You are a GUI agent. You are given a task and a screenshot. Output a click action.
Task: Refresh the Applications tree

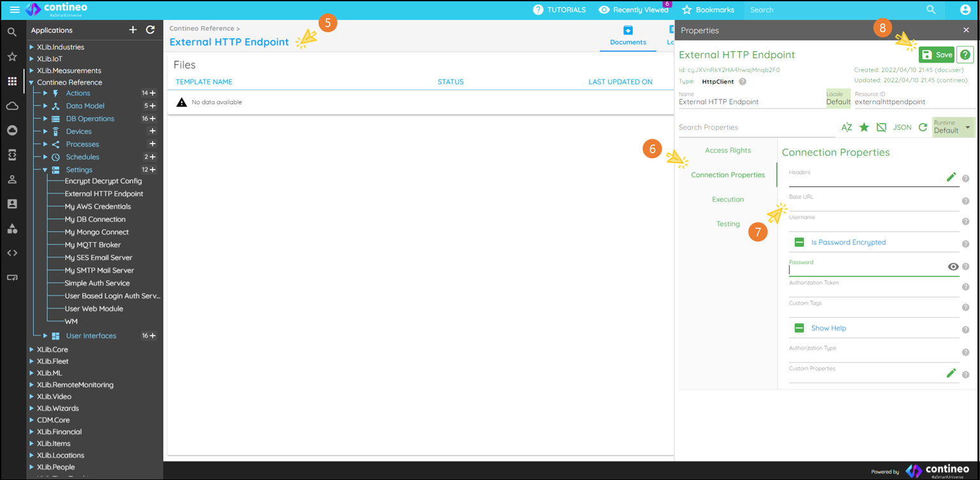click(149, 29)
